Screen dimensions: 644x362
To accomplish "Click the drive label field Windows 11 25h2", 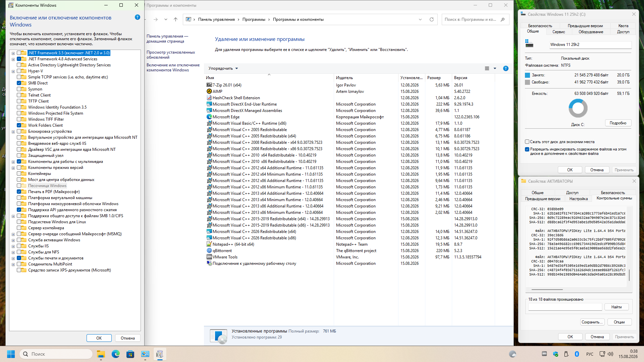I will pos(590,45).
